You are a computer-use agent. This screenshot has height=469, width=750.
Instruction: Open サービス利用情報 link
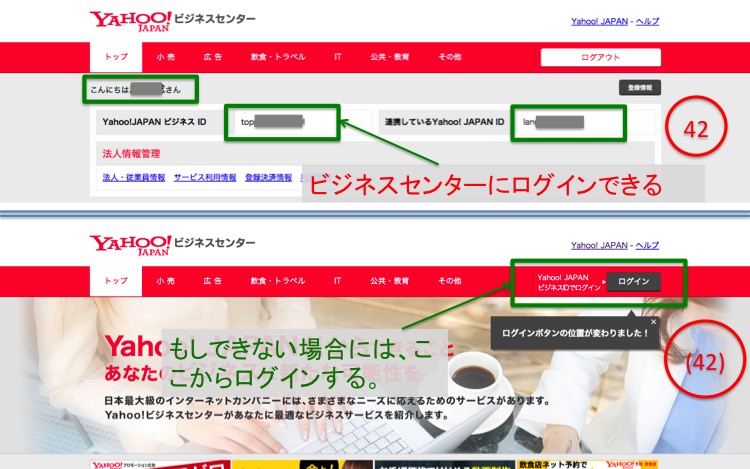click(205, 177)
